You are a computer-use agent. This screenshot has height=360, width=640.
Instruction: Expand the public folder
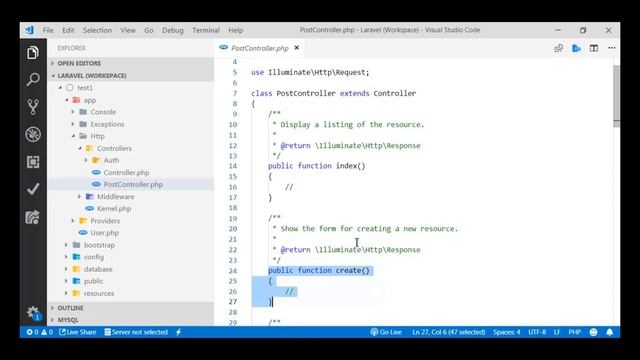click(130, 281)
